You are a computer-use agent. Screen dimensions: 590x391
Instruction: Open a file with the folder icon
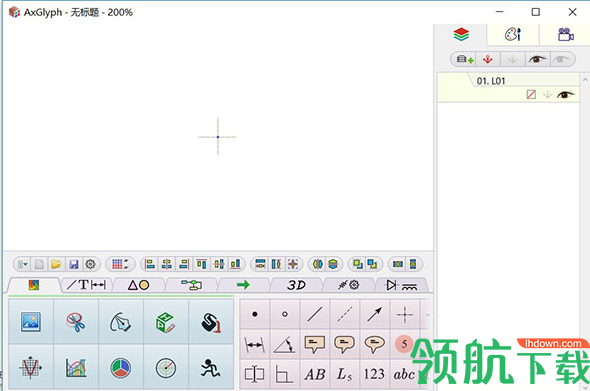pos(56,264)
